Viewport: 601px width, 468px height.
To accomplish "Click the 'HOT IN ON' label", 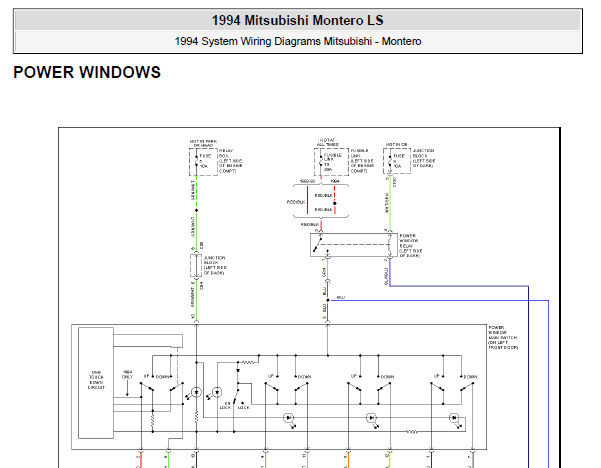I will pos(396,145).
